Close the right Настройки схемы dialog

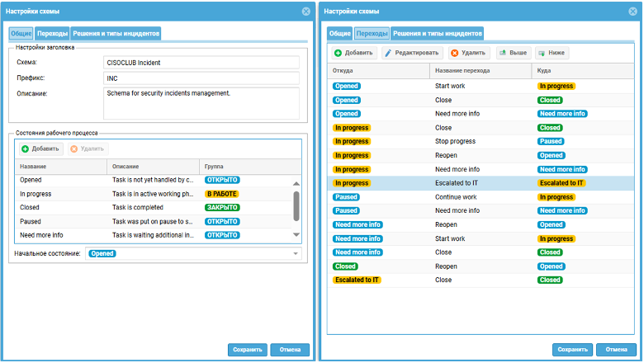(x=630, y=12)
